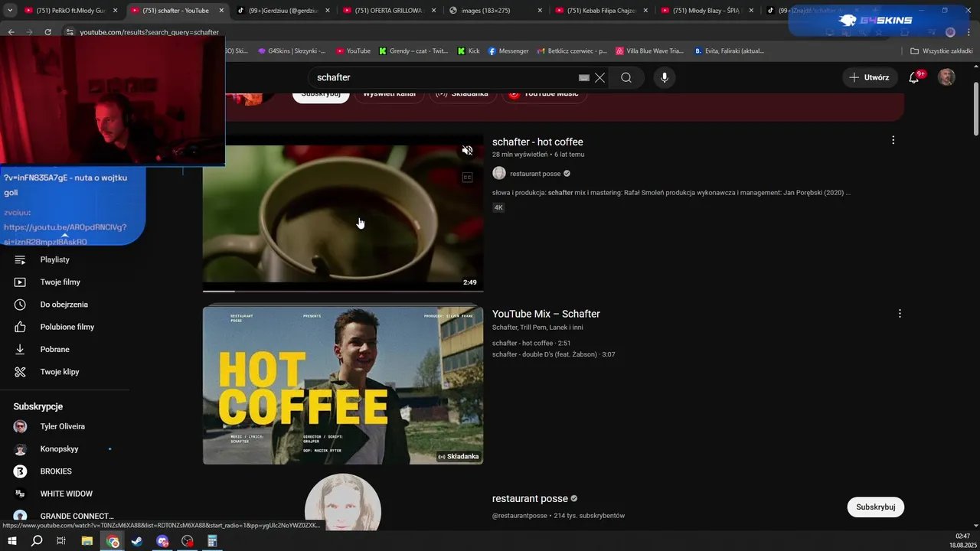Open the tab search dropdown arrow
This screenshot has height=551, width=980.
point(10,11)
